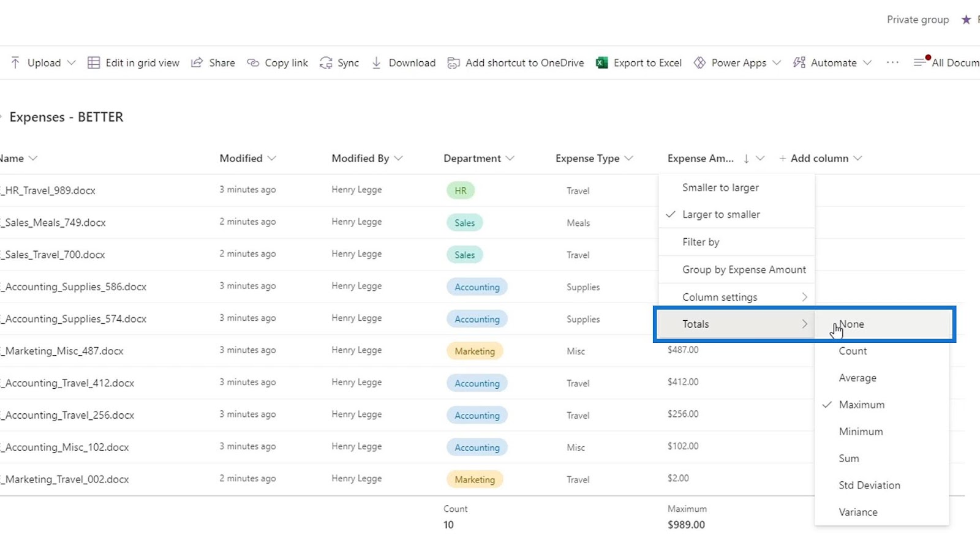Open Modified column header dropdown
This screenshot has width=980, height=551.
point(271,158)
